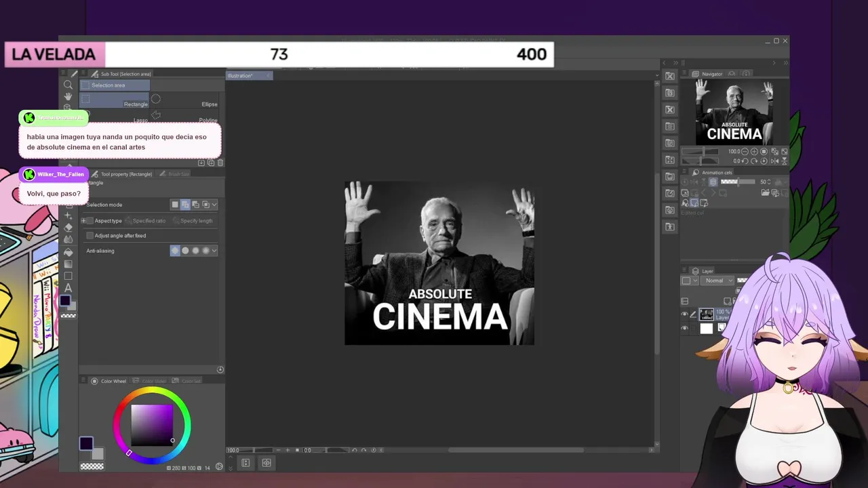Choose strongest anti-aliasing option
Image resolution: width=868 pixels, height=488 pixels.
(206, 251)
